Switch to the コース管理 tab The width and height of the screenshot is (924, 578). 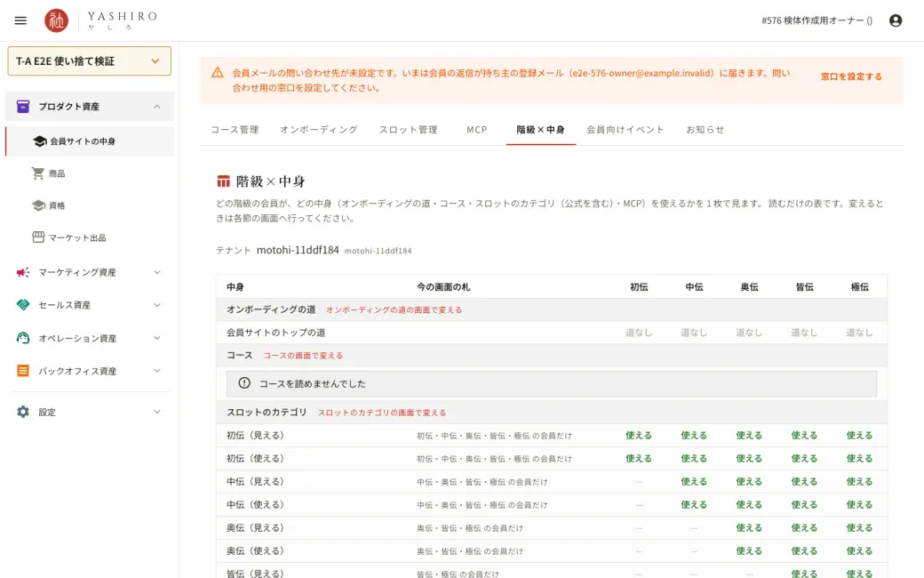pos(235,130)
